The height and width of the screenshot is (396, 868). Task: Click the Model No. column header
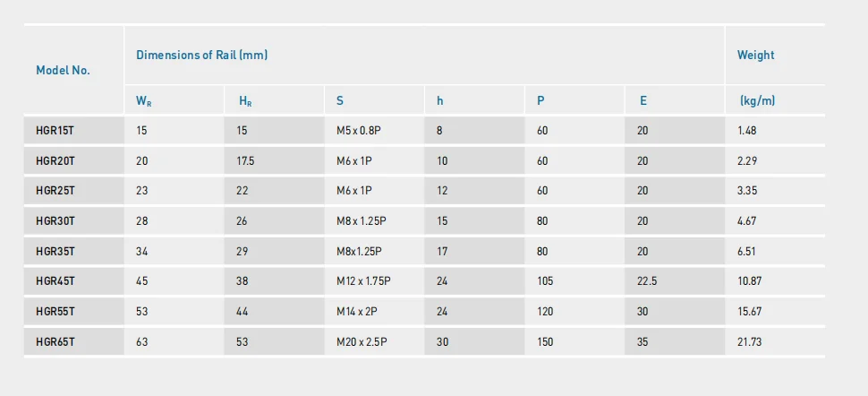coord(64,71)
